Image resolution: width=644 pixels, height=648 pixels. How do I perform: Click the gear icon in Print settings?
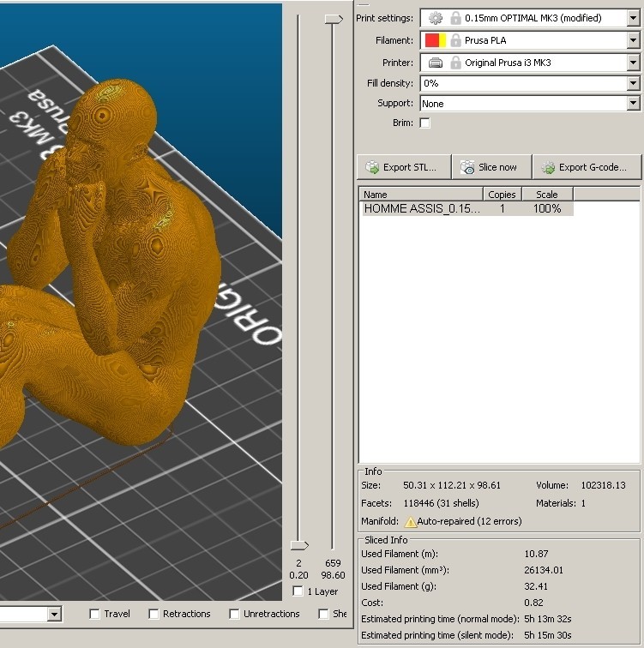click(x=436, y=18)
